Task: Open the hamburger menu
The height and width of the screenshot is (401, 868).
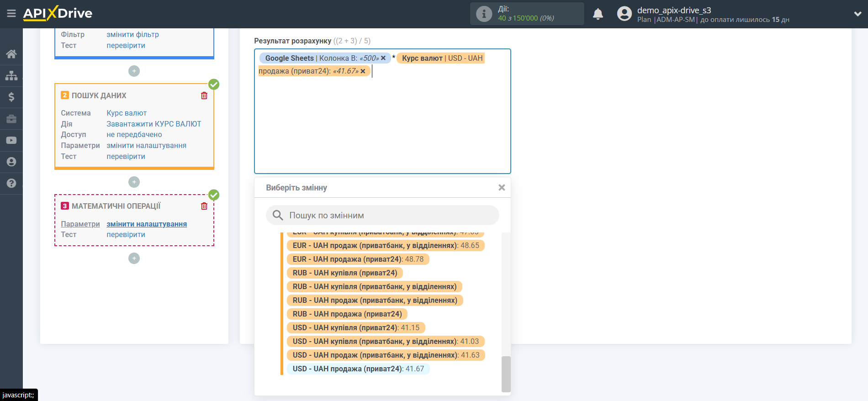Action: click(11, 14)
